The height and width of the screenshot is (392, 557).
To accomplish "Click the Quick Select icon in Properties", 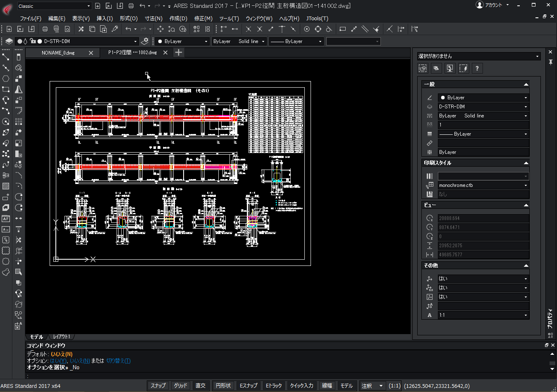I will point(464,69).
